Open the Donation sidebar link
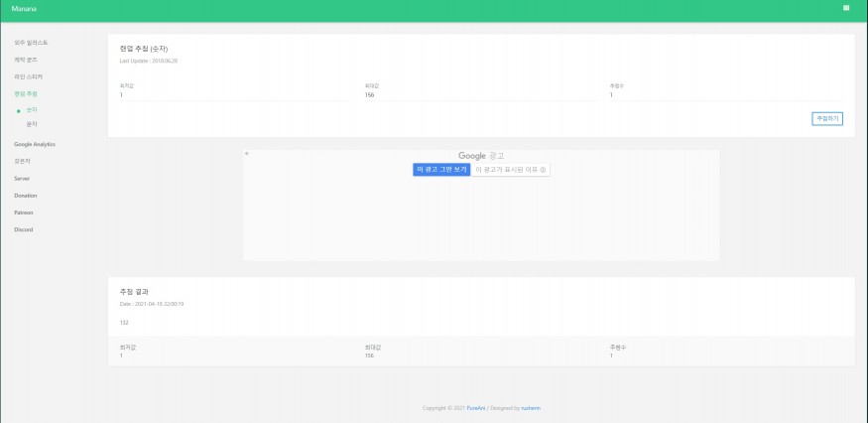 (x=26, y=195)
